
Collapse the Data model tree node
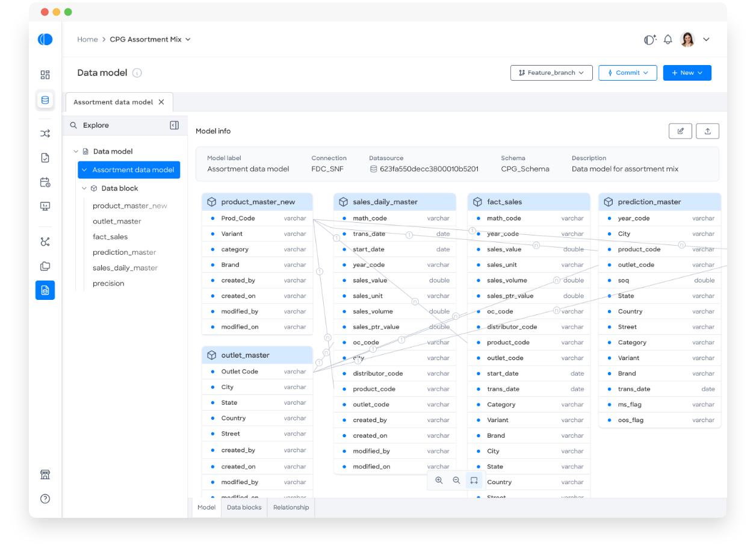tap(76, 152)
